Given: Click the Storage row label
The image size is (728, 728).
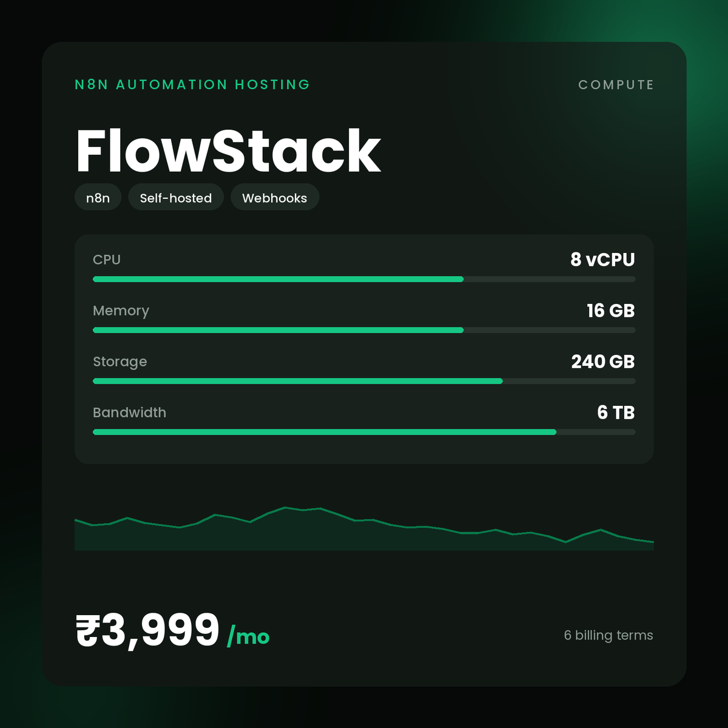Looking at the screenshot, I should pyautogui.click(x=120, y=362).
